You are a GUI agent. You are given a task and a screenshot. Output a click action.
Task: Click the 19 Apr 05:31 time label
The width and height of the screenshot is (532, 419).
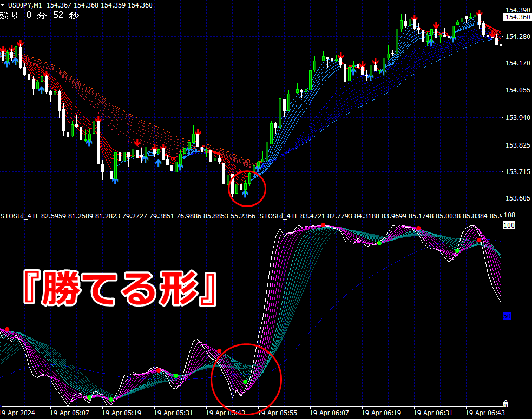click(173, 413)
